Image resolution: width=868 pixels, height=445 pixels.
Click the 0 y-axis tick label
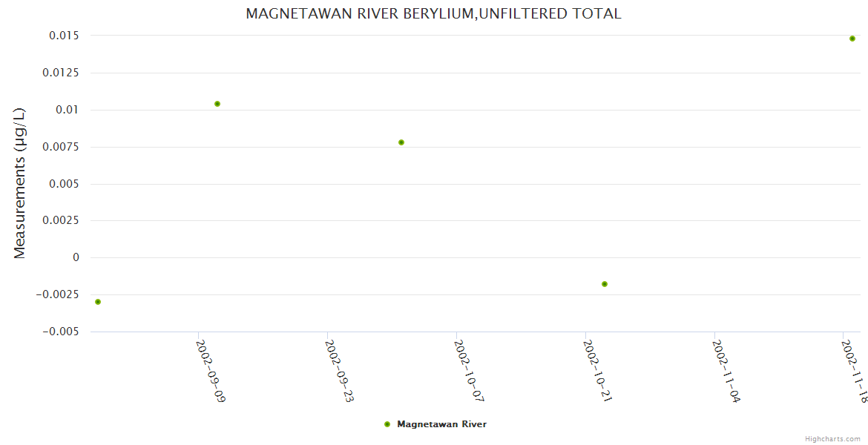tap(75, 257)
